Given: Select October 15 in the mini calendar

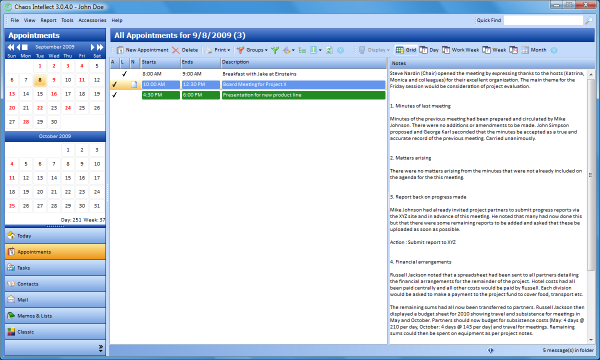Looking at the screenshot, I should (x=68, y=178).
